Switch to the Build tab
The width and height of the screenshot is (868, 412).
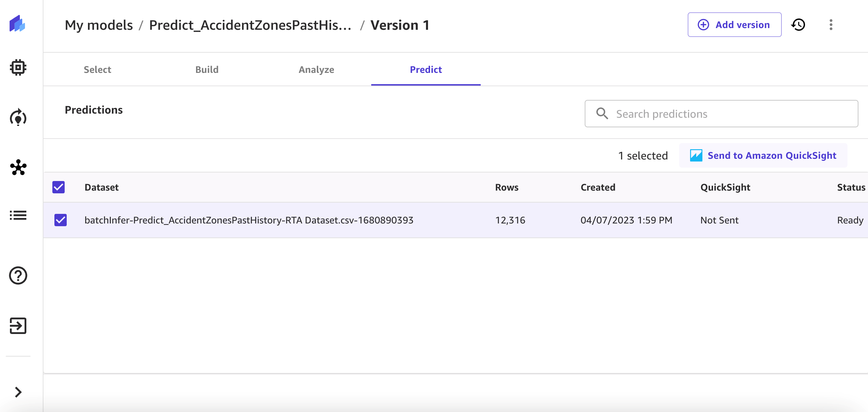click(x=207, y=69)
